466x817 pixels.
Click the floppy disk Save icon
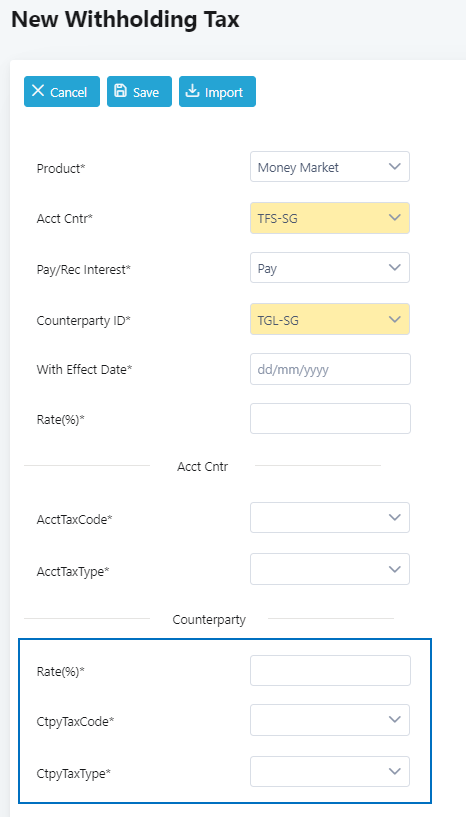120,91
